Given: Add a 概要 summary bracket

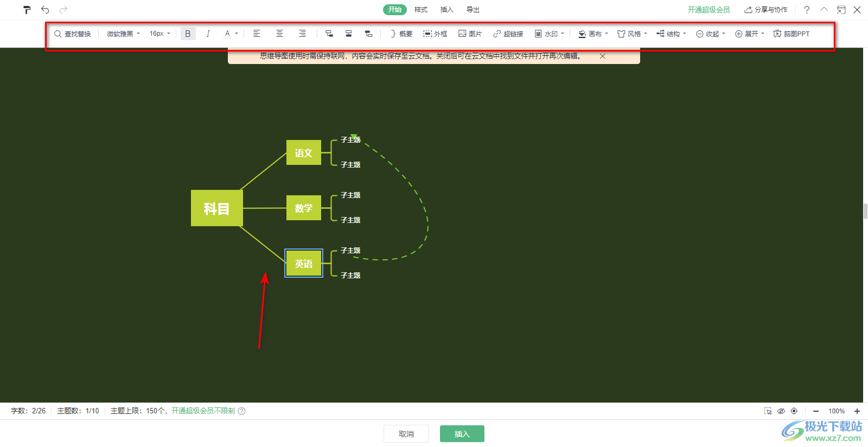Looking at the screenshot, I should coord(401,34).
